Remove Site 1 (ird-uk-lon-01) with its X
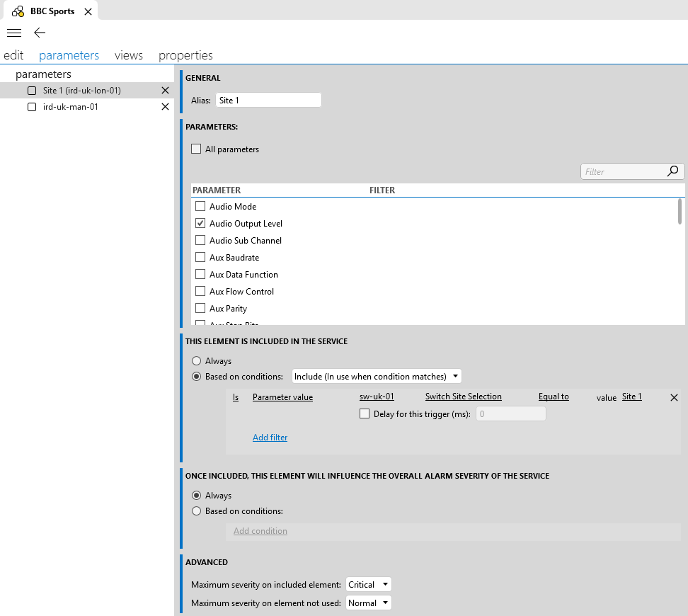Viewport: 688px width, 616px height. [165, 91]
